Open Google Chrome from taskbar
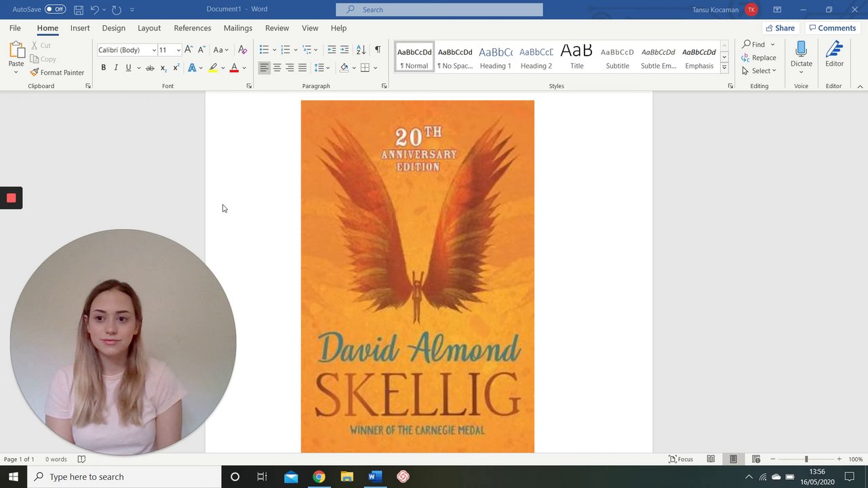The image size is (868, 488). pos(319,476)
